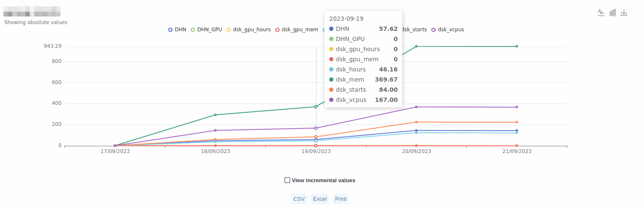Click the 17/09/2023 origin data point
Viewport: 644px width, 208px height.
(x=115, y=146)
